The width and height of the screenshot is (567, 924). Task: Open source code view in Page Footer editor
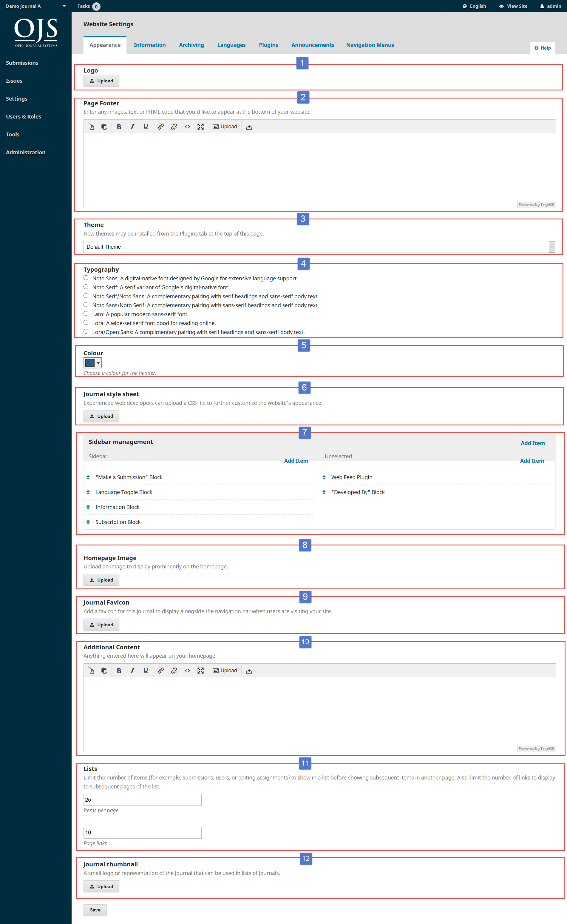[x=188, y=127]
